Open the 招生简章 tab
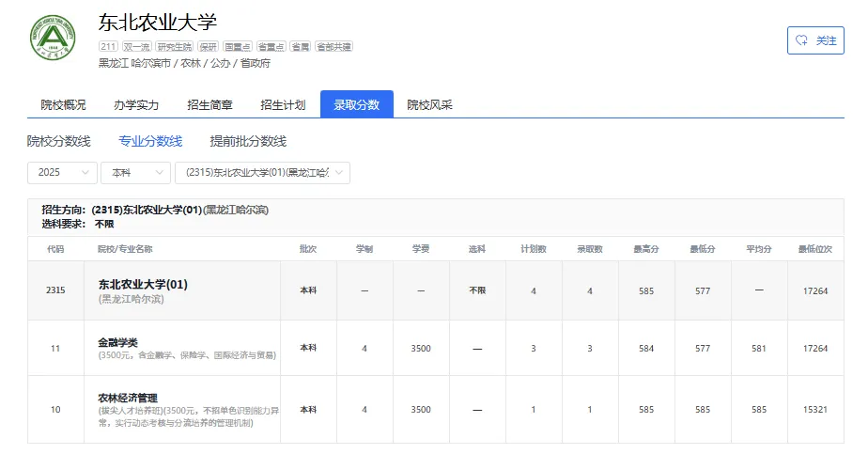Viewport: 868px width, 454px height. click(209, 104)
